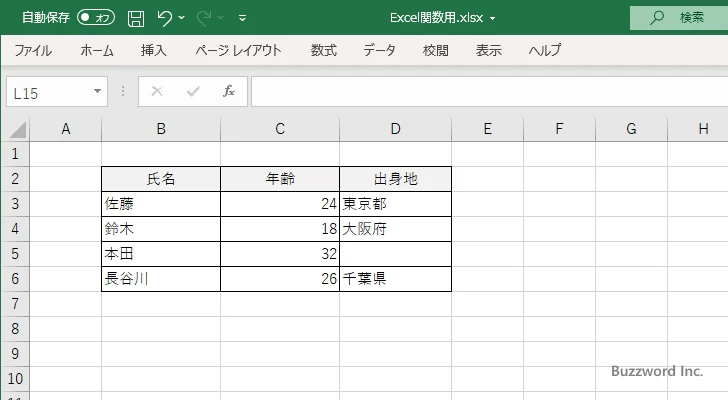
Task: Select column C header
Action: tap(280, 129)
